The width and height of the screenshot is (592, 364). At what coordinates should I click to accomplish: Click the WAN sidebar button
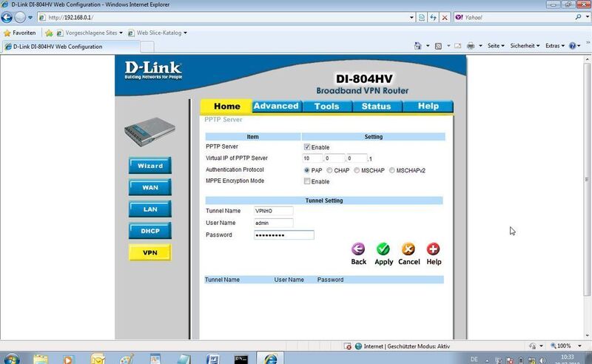(x=150, y=187)
